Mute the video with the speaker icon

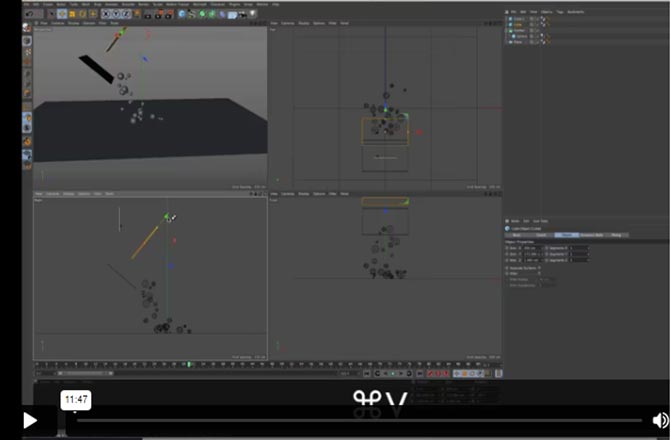[x=660, y=420]
